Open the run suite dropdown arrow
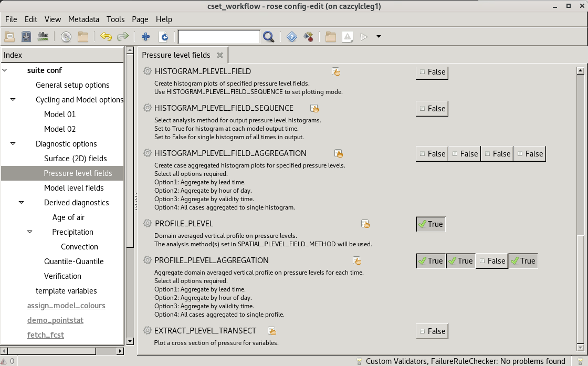This screenshot has width=588, height=366. (379, 37)
